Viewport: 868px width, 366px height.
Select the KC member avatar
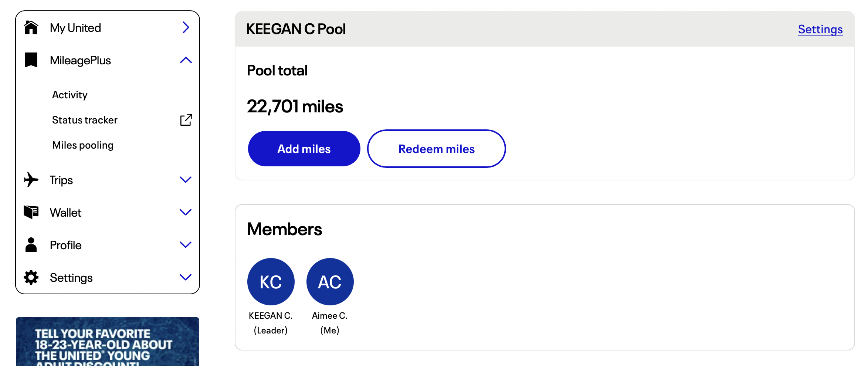271,282
